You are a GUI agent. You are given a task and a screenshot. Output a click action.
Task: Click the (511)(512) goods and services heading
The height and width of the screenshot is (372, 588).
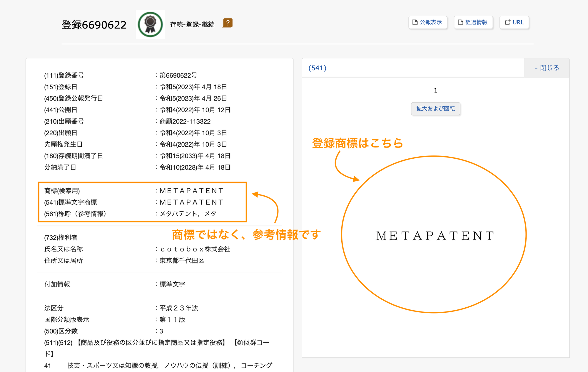157,348
